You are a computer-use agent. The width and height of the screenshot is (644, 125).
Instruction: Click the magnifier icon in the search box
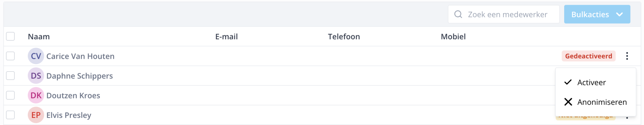click(458, 14)
